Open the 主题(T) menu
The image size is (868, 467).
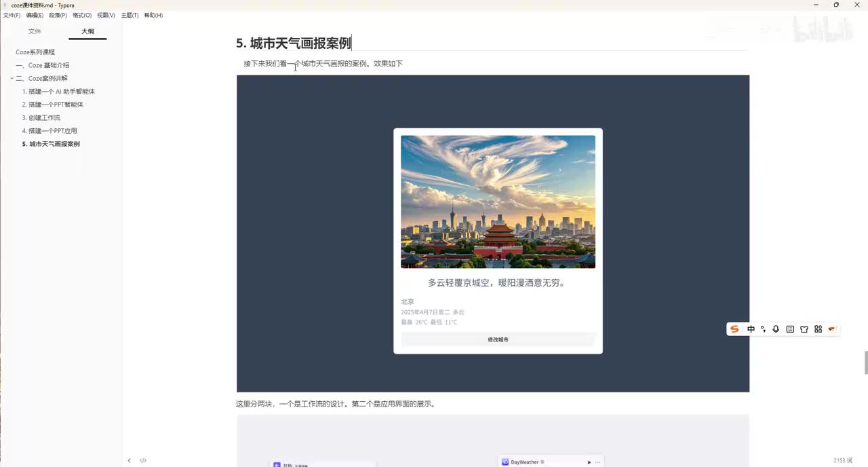coord(130,15)
